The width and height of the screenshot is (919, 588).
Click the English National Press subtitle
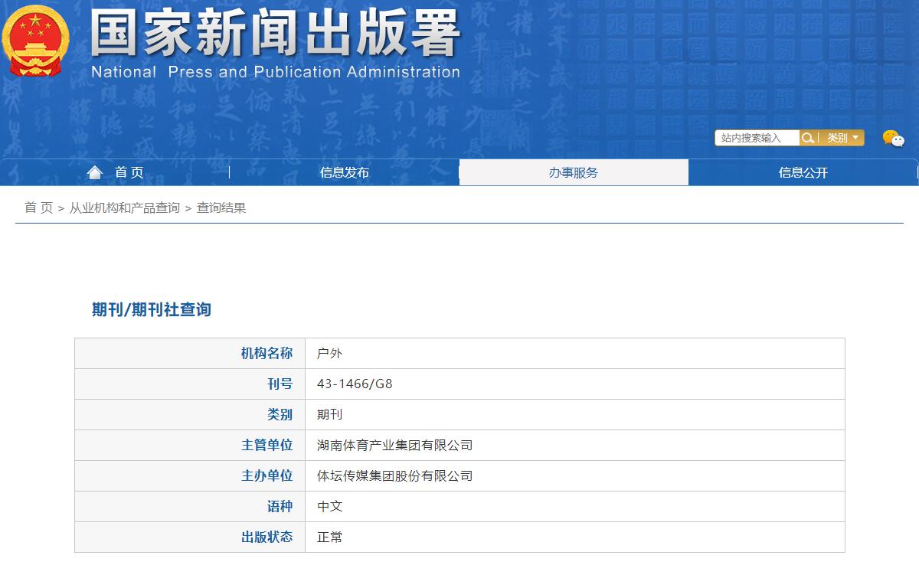click(275, 72)
